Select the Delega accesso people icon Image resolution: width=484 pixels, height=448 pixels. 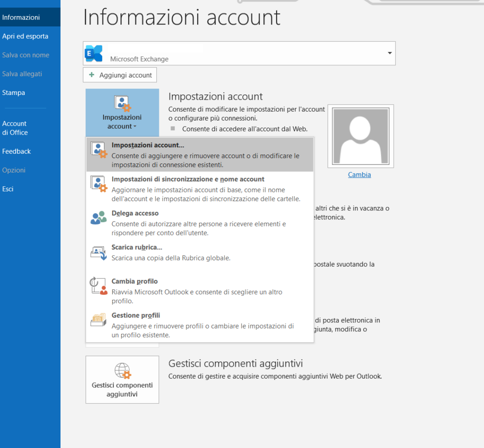(x=98, y=218)
